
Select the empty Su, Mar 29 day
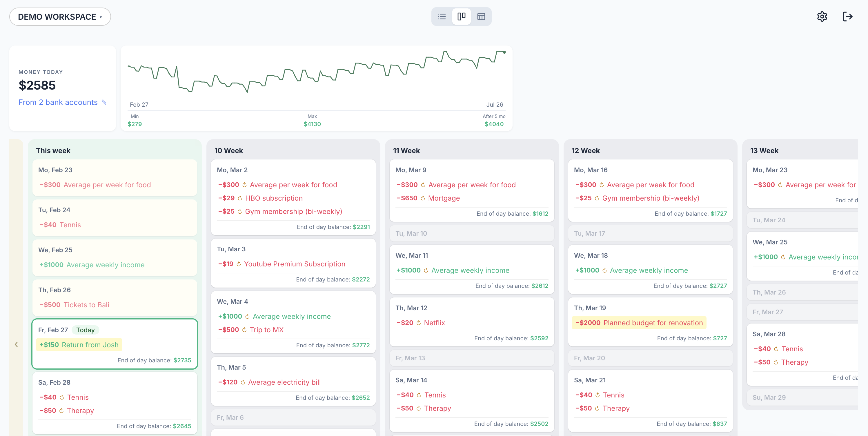(802, 397)
